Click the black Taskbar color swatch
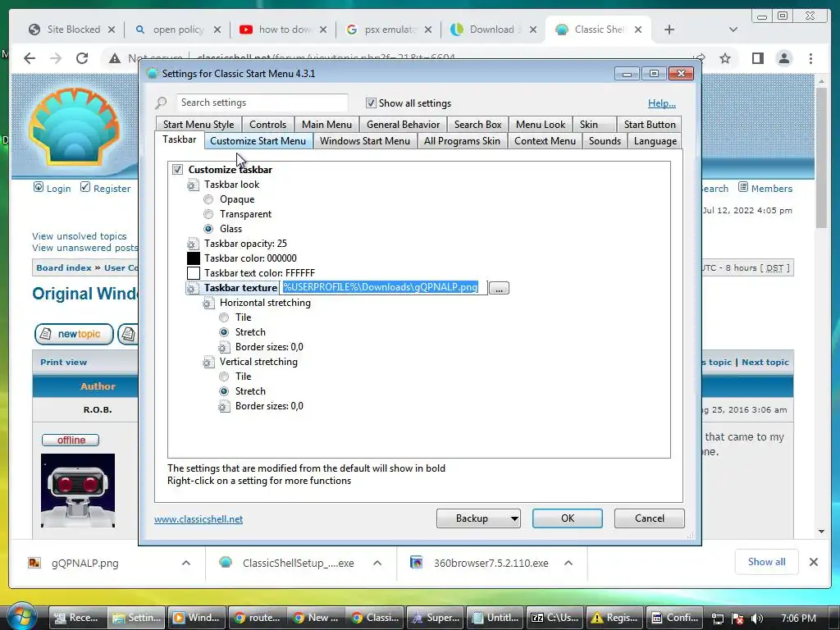840x630 pixels. click(193, 258)
